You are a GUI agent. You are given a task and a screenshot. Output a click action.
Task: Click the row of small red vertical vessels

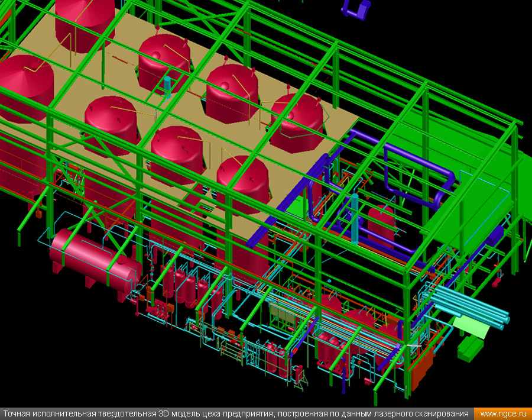(186, 288)
